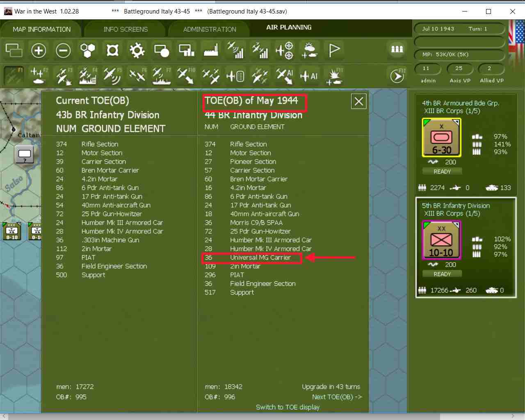Click the soldiers icon at toolbar right
This screenshot has width=525, height=420.
397,50
